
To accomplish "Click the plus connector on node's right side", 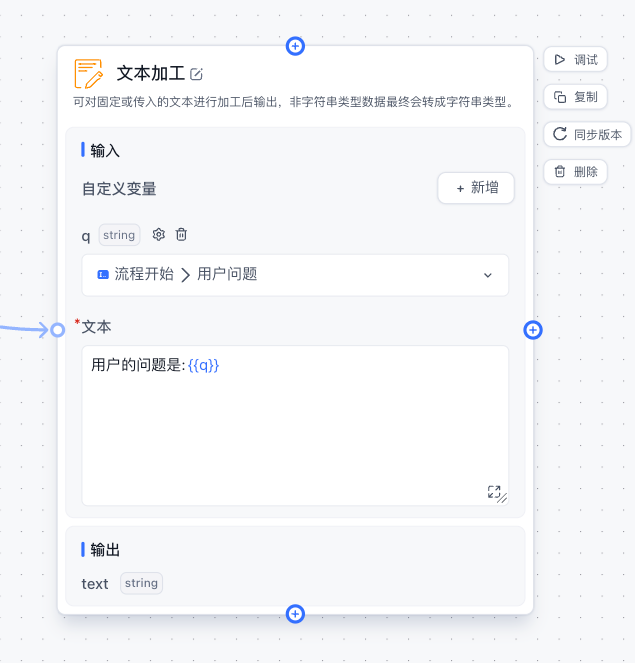I will 533,330.
